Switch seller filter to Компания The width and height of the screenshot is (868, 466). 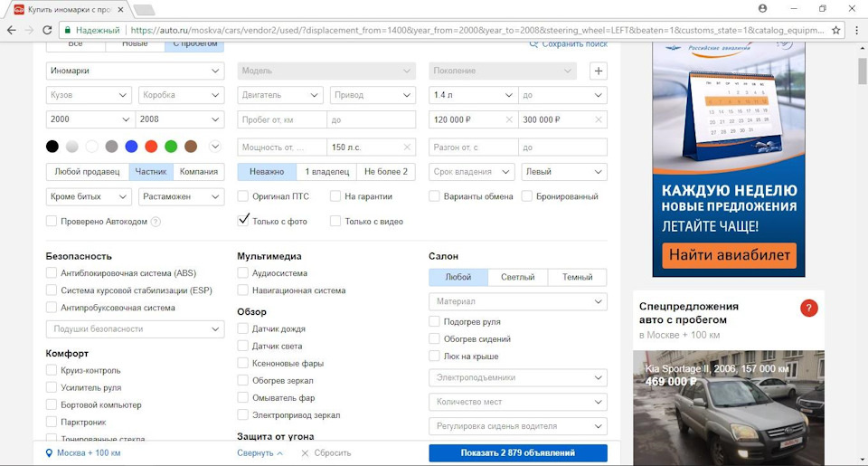(x=199, y=172)
